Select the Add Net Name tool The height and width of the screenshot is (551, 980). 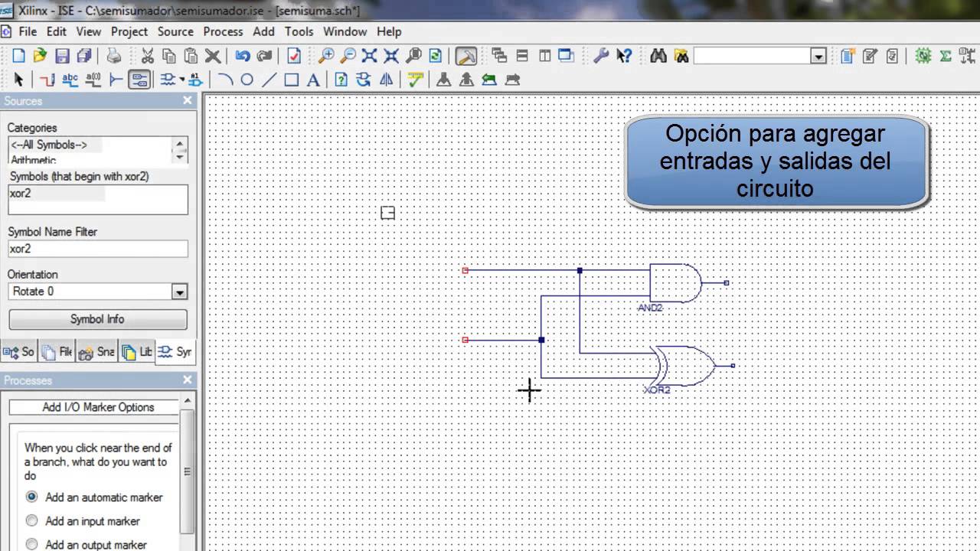[70, 80]
